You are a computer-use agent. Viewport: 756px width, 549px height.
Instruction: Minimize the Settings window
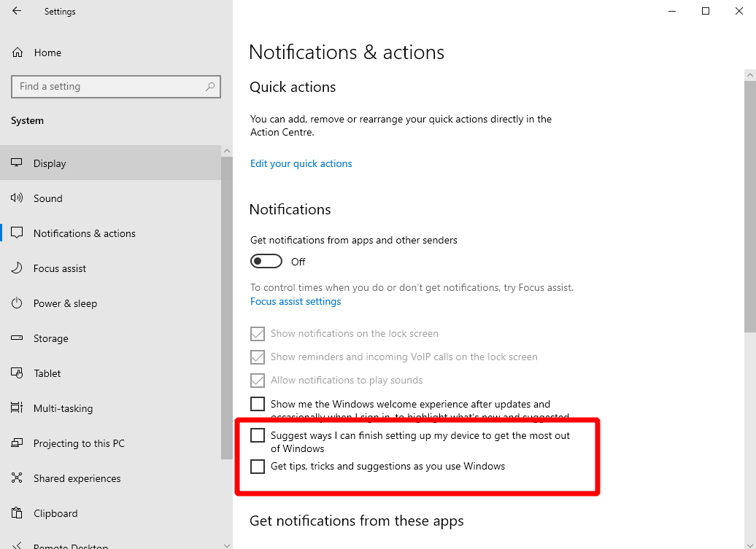pos(672,11)
